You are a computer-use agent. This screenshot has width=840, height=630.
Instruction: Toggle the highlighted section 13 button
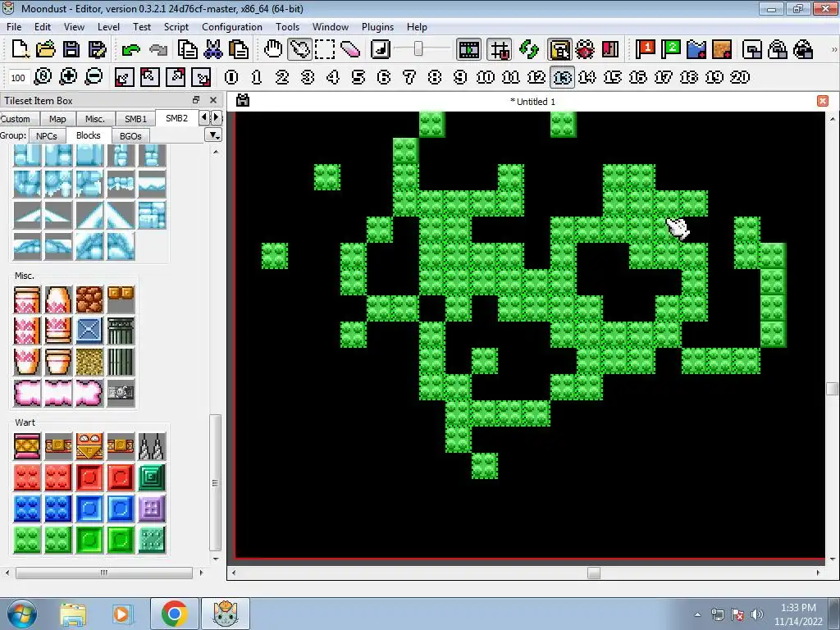tap(562, 77)
